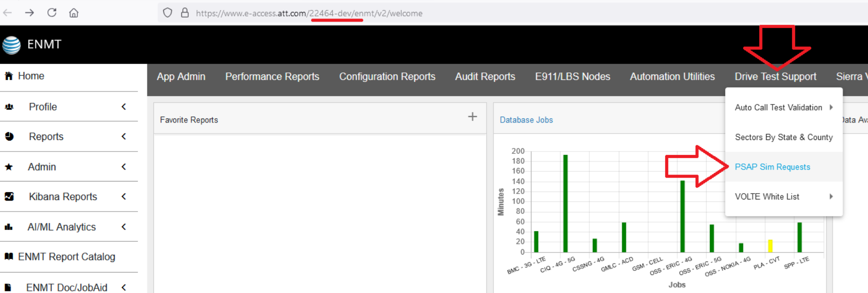Image resolution: width=868 pixels, height=293 pixels.
Task: Open ENMT Report Catalog in sidebar
Action: coord(66,256)
